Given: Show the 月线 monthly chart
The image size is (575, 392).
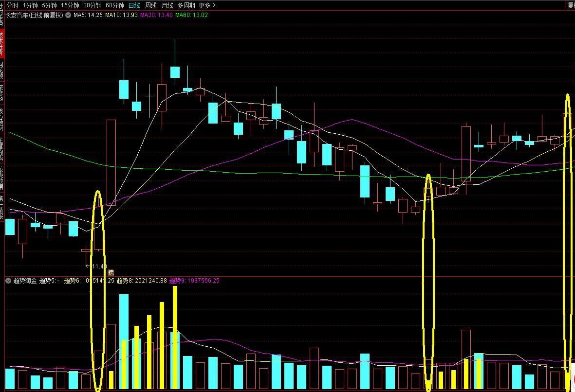Looking at the screenshot, I should point(167,5).
